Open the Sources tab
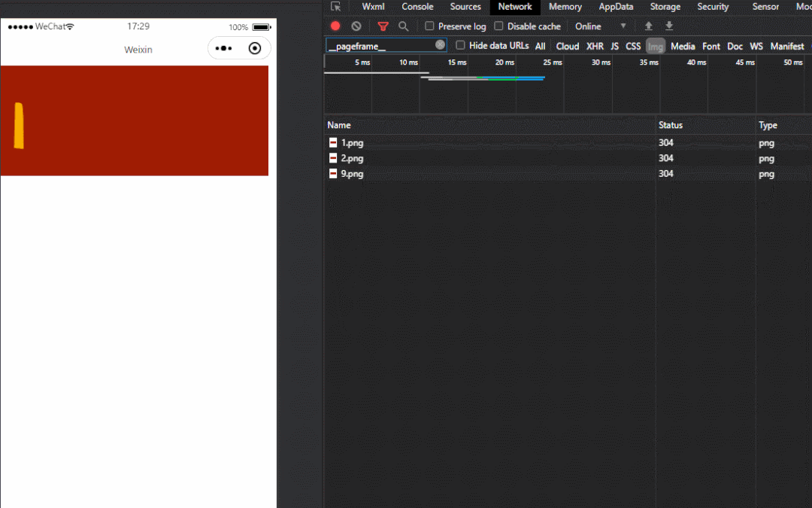 [x=465, y=7]
